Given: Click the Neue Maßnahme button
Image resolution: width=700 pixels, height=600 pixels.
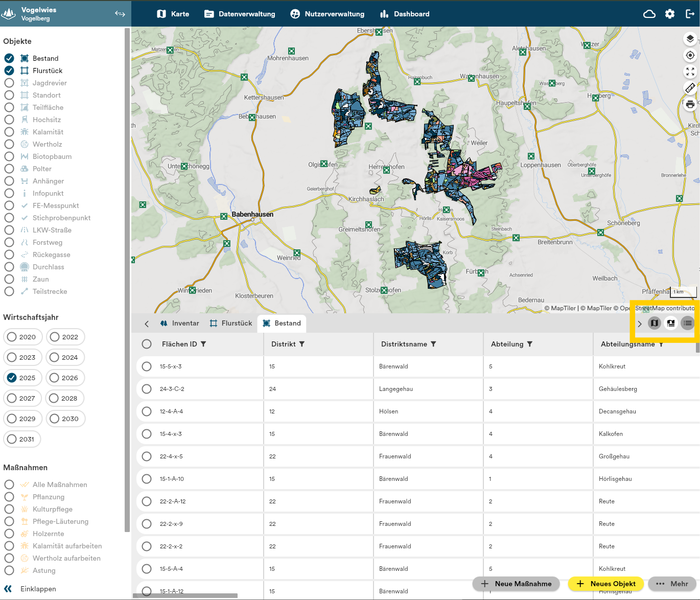Looking at the screenshot, I should click(x=516, y=584).
